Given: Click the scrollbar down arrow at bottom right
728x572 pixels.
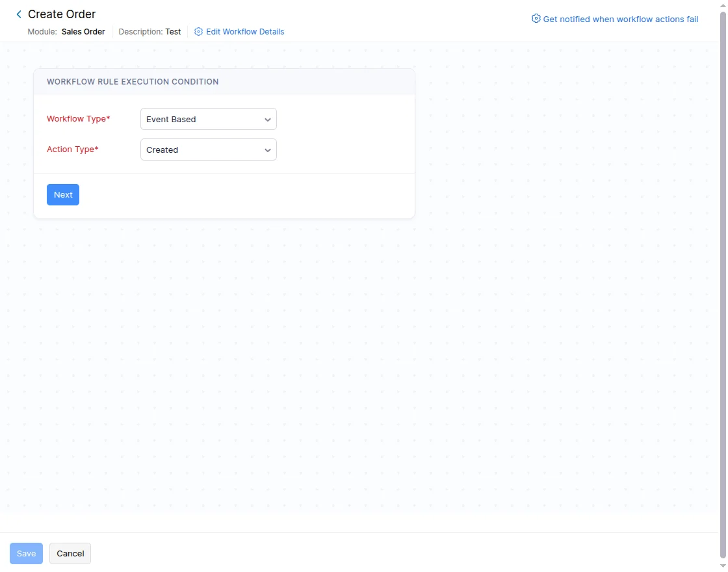Looking at the screenshot, I should coord(723,567).
